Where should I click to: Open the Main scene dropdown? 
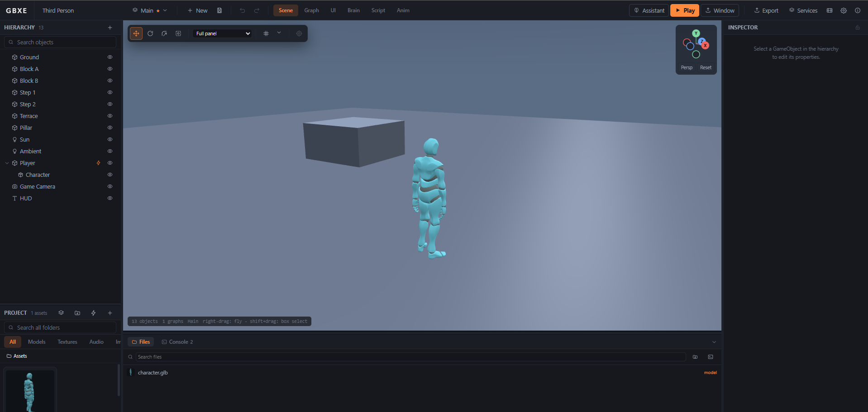pyautogui.click(x=150, y=10)
